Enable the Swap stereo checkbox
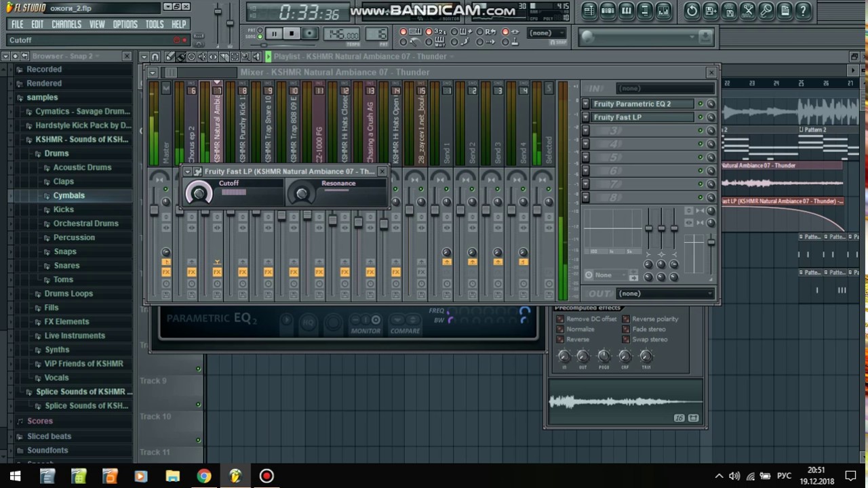The height and width of the screenshot is (488, 868). click(x=626, y=340)
